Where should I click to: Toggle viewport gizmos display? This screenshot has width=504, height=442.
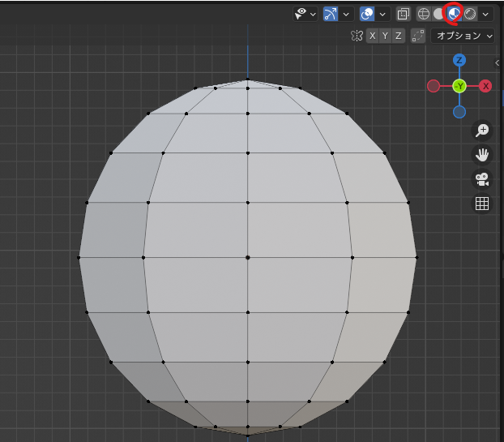[x=331, y=14]
